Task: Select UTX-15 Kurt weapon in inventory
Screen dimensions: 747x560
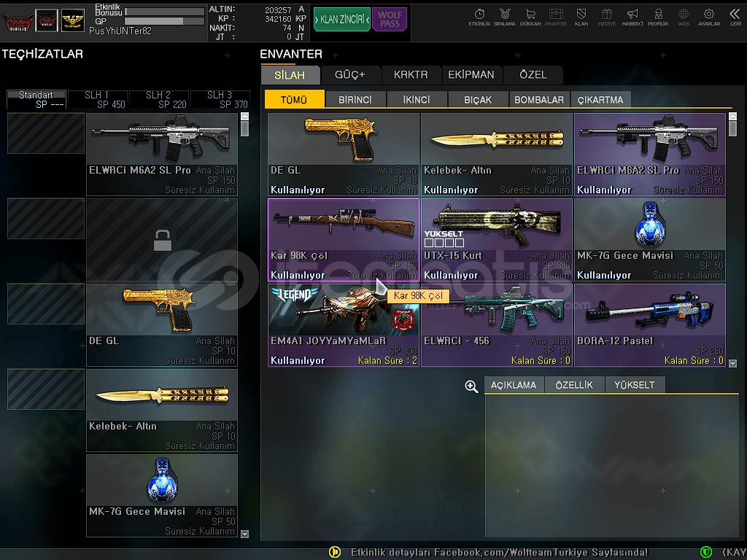Action: click(x=497, y=240)
